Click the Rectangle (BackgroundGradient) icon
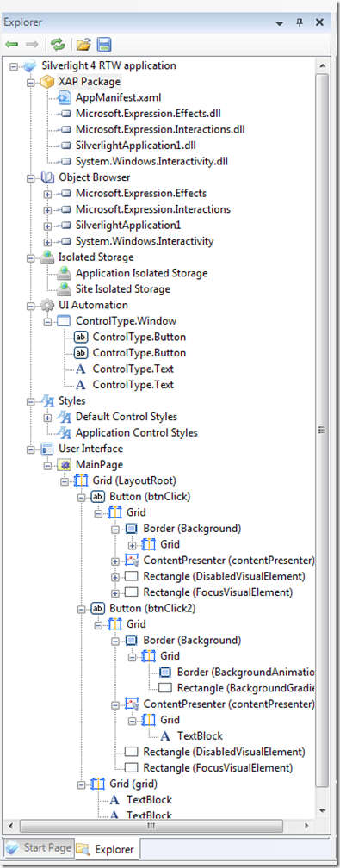Screen dimensions: 340x868 point(165,688)
